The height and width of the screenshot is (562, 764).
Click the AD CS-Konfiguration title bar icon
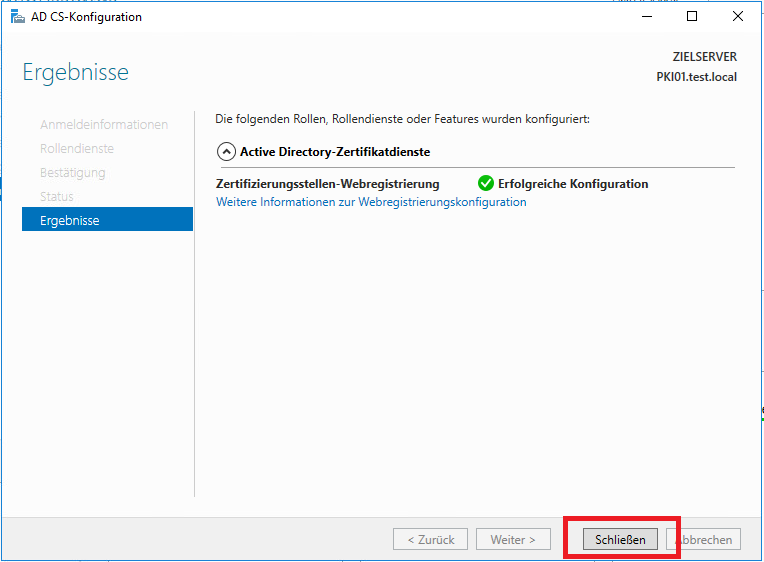tap(17, 17)
